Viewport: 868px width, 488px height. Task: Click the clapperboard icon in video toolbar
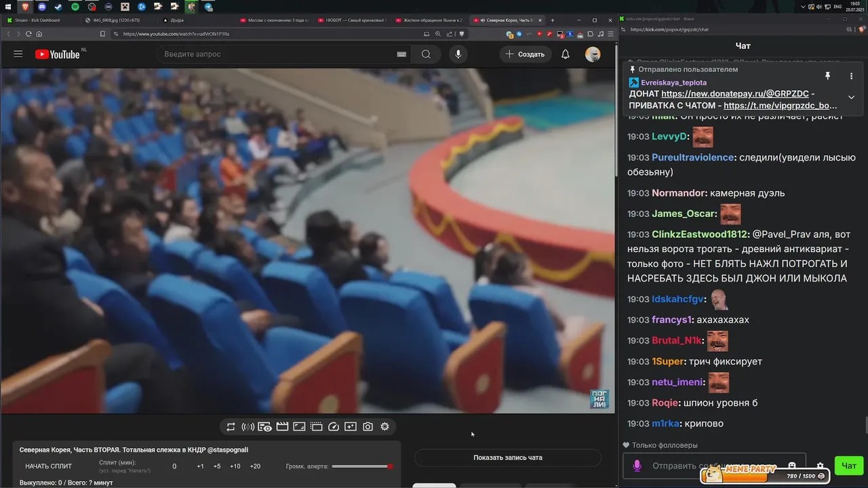pos(282,426)
